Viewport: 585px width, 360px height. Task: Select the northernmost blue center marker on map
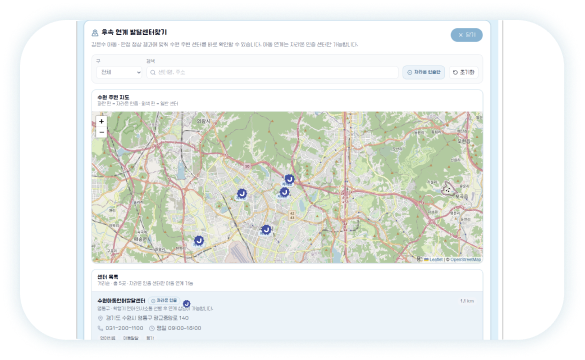pos(289,179)
